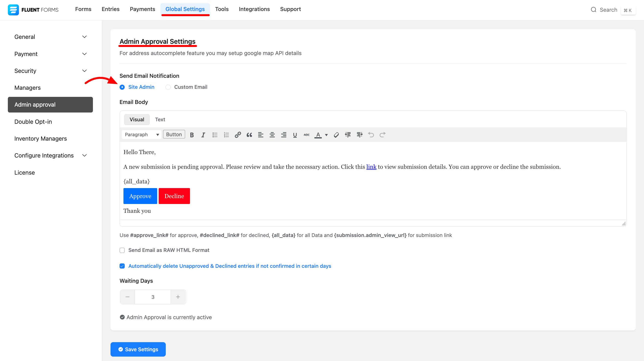The width and height of the screenshot is (644, 361).
Task: Open the Paragraph format dropdown
Action: pyautogui.click(x=142, y=135)
